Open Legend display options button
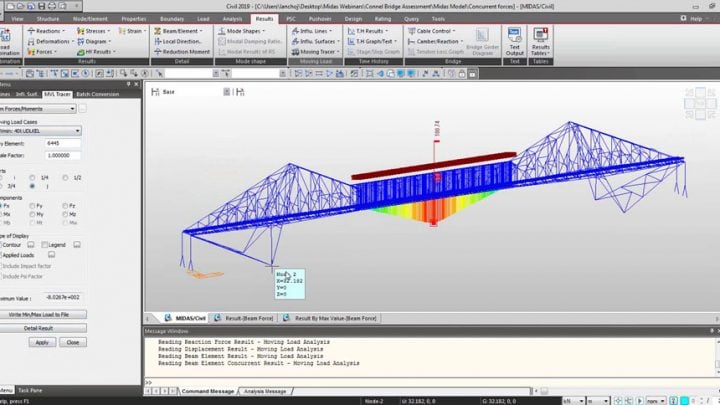Viewport: 720px width, 405px height. click(77, 245)
